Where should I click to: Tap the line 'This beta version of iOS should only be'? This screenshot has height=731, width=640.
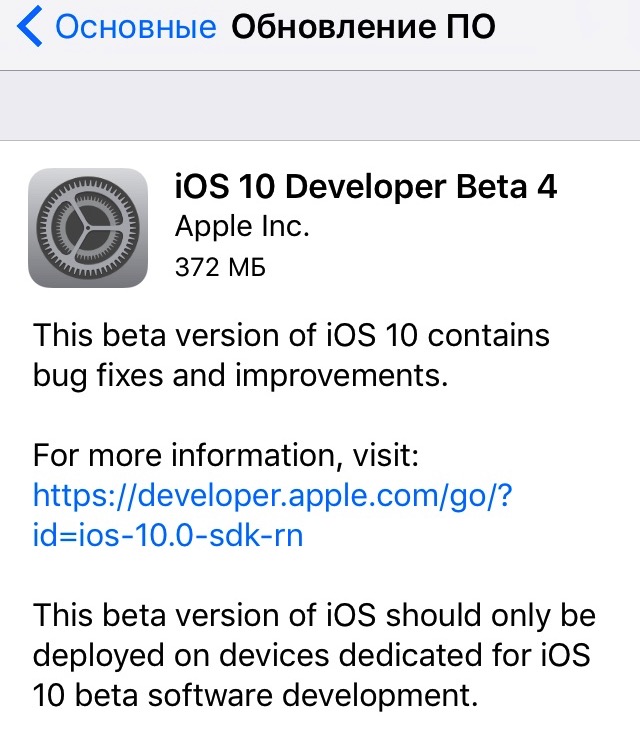tap(314, 614)
